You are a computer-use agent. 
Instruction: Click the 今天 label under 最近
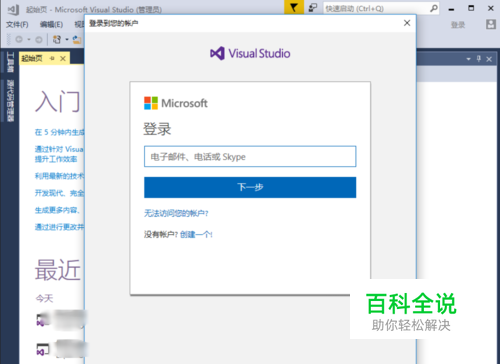point(44,298)
